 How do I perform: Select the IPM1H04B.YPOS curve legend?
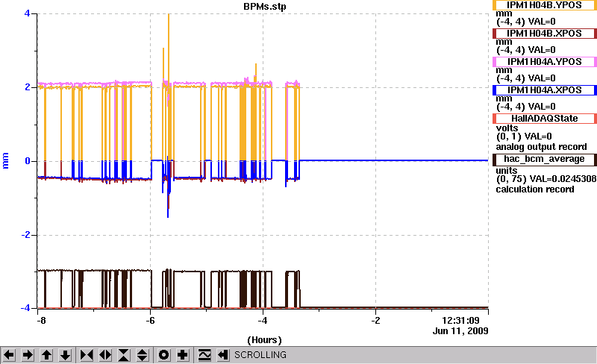coord(545,5)
